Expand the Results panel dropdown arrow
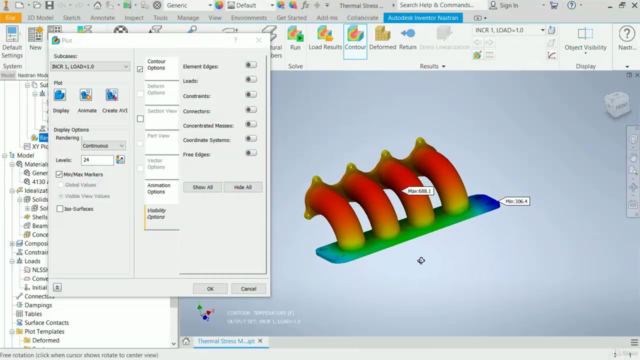The image size is (640, 360). tap(444, 67)
